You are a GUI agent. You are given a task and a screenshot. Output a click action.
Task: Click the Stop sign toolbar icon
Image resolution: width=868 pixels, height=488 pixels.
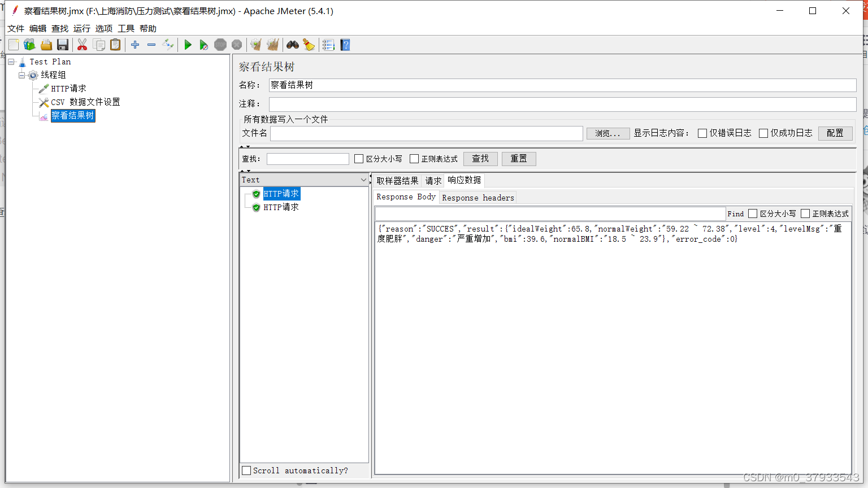pyautogui.click(x=220, y=45)
